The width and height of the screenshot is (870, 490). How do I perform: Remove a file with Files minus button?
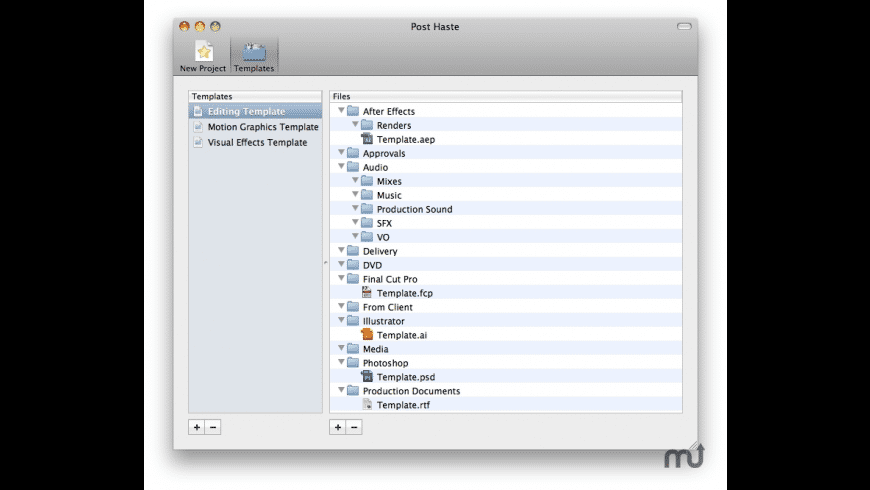coord(354,427)
